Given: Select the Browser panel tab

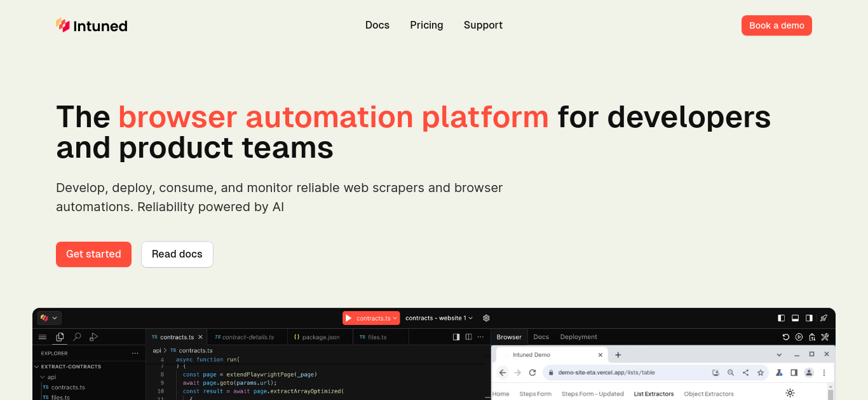Looking at the screenshot, I should [x=509, y=337].
